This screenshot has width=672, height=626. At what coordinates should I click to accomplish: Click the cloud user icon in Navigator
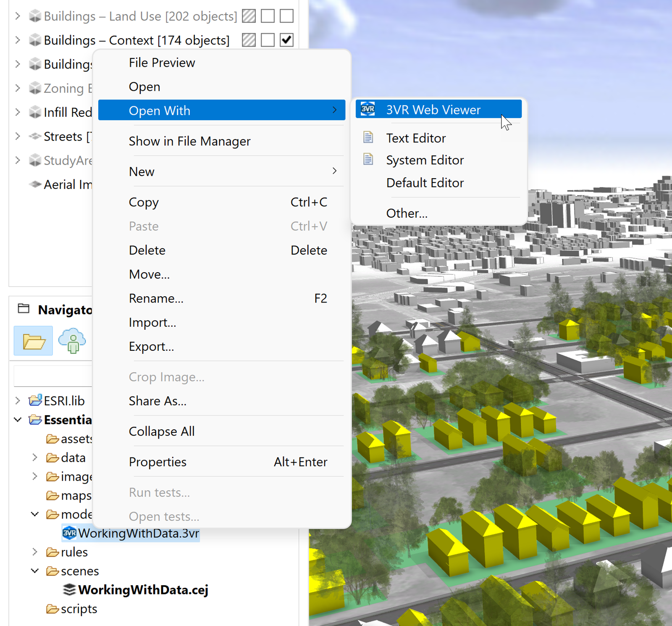72,341
